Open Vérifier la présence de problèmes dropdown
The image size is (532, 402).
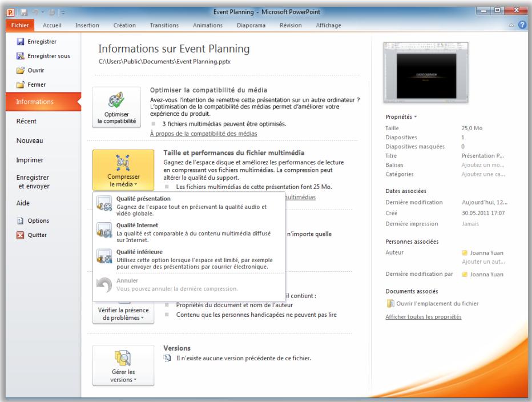[x=123, y=313]
